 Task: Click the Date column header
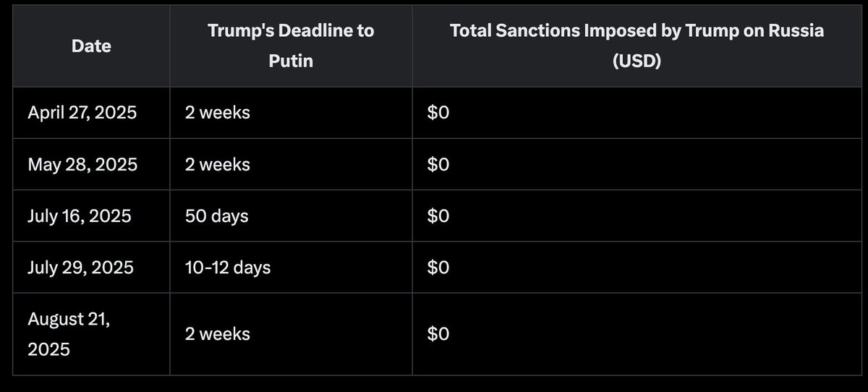pos(91,46)
